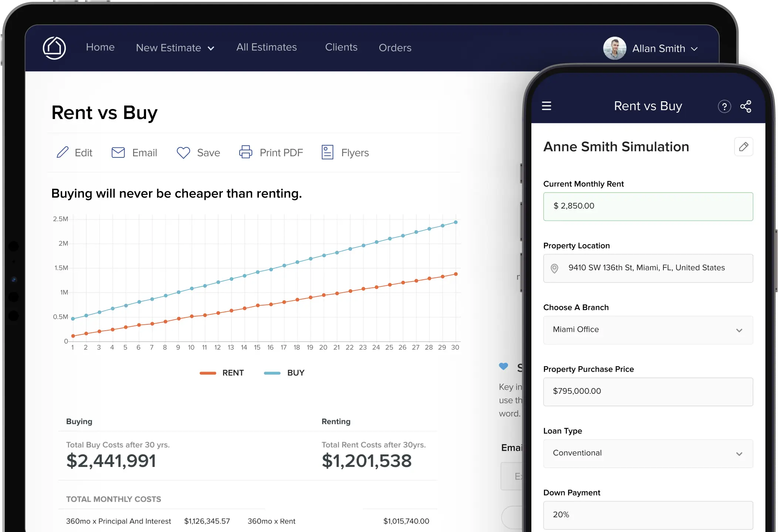
Task: Open the Clients page
Action: pos(341,47)
